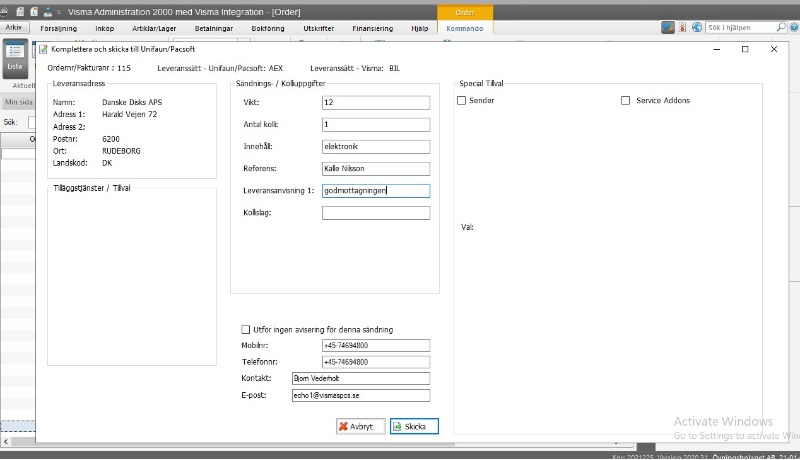Click the Ordernr/Fakturanr 115 label
The width and height of the screenshot is (800, 460).
89,68
